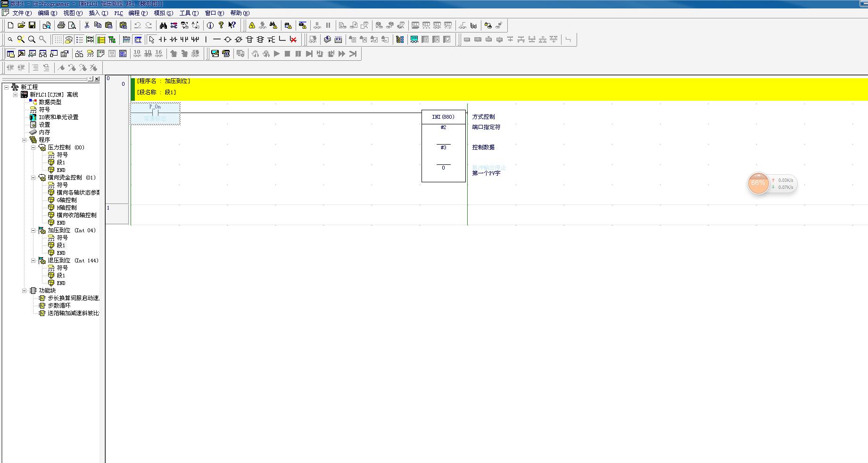
Task: Toggle the project workspace view button
Action: 10,54
